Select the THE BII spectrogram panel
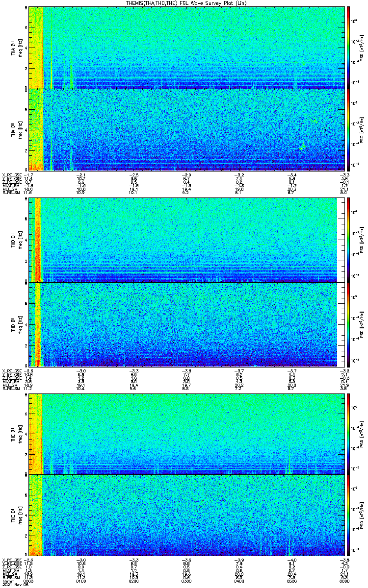 coord(187,516)
